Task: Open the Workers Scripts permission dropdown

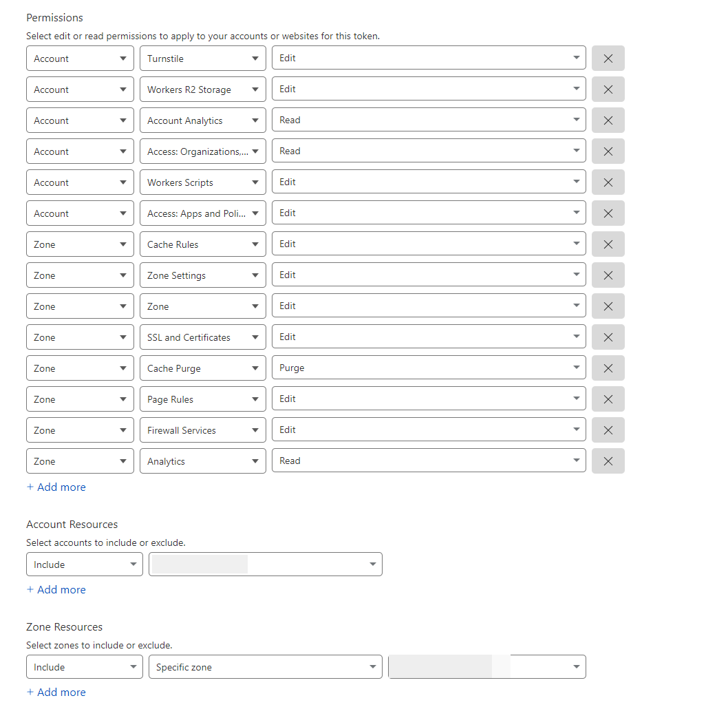Action: pos(202,182)
